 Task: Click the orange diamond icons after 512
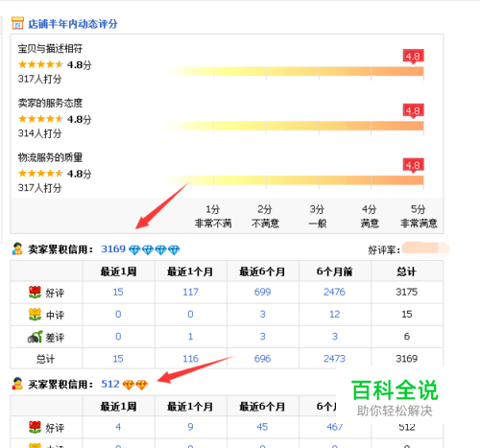135,385
